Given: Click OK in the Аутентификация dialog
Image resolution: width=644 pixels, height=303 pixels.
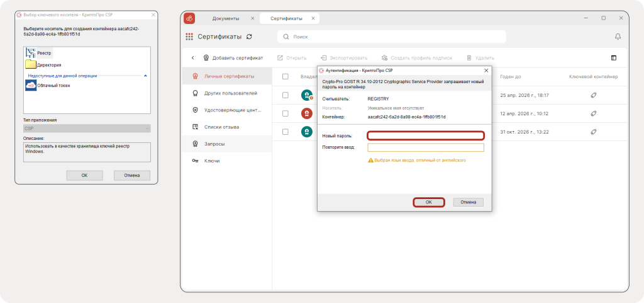Looking at the screenshot, I should coord(429,202).
